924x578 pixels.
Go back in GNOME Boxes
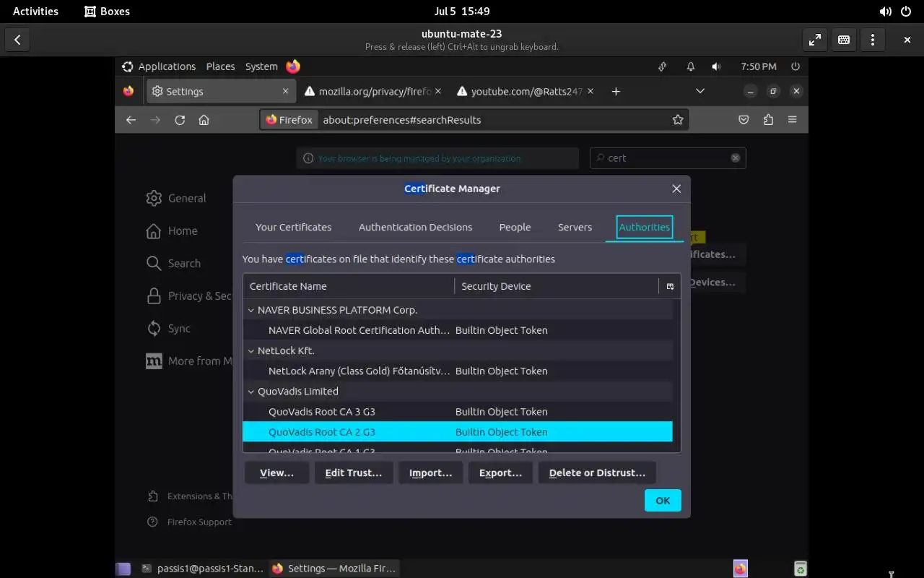pyautogui.click(x=17, y=40)
